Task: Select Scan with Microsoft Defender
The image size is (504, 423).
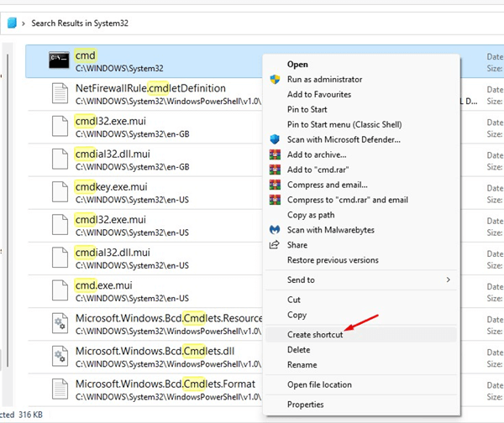Action: click(344, 139)
